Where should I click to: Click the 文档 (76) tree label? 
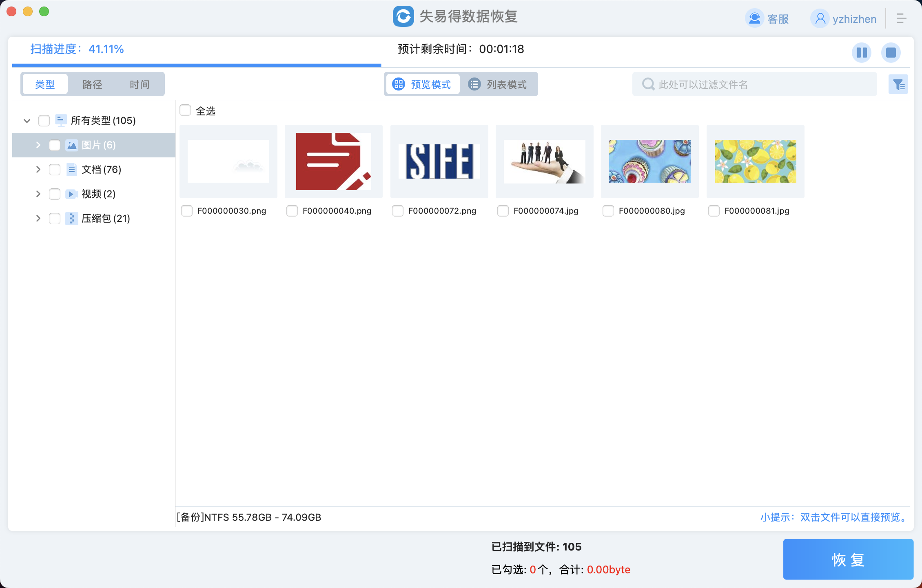point(101,170)
